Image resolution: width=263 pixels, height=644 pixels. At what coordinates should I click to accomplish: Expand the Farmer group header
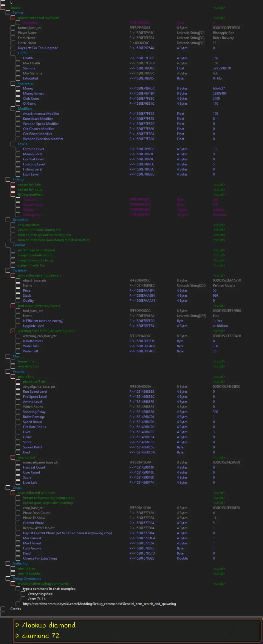click(x=18, y=13)
